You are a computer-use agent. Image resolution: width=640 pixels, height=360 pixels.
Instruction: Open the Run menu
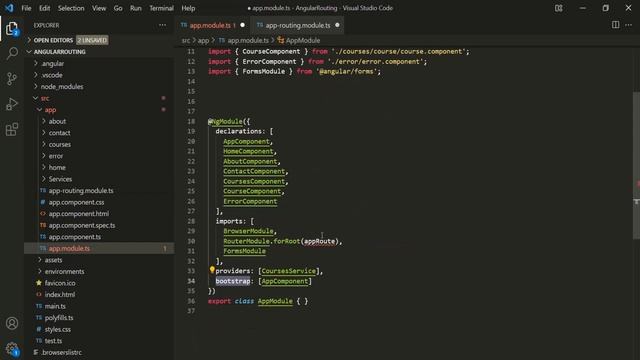pyautogui.click(x=136, y=8)
